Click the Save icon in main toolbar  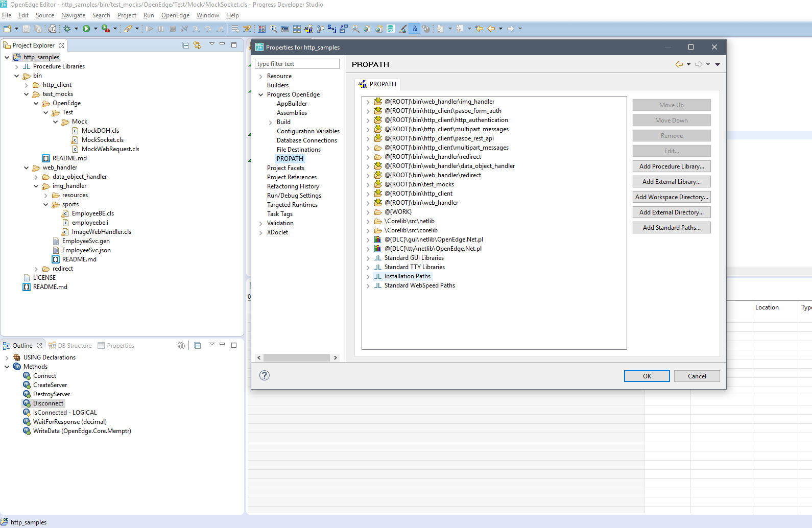point(26,29)
